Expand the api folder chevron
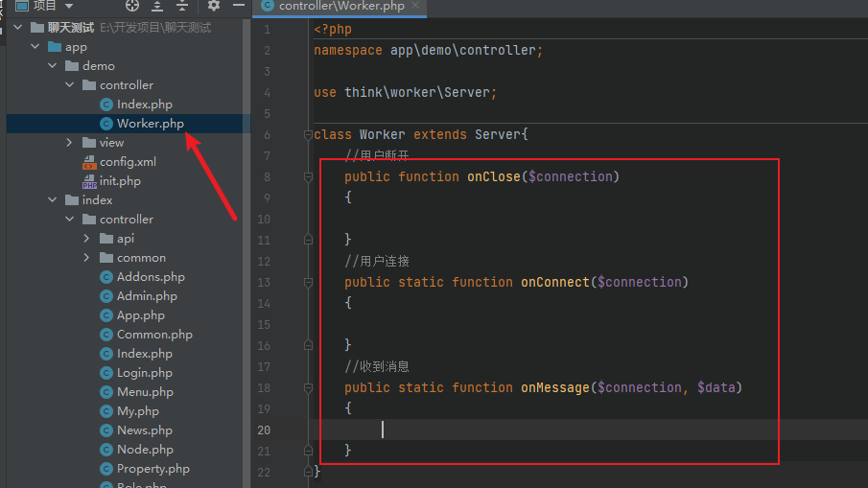868x488 pixels. pos(86,239)
